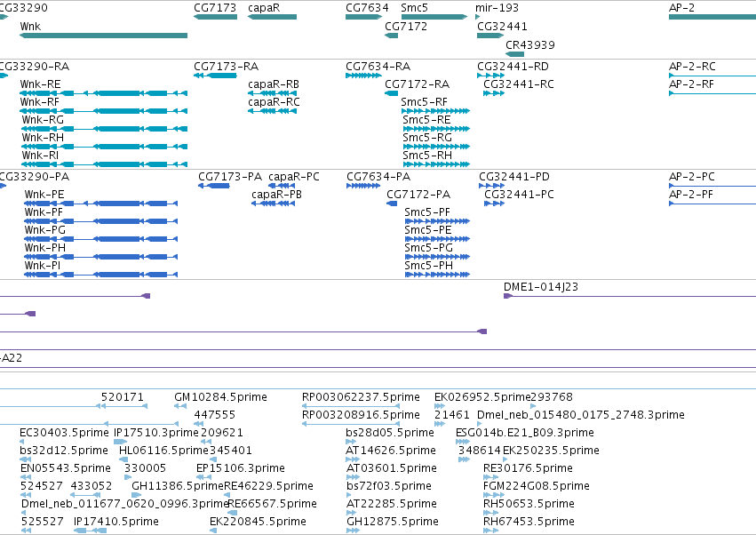Click protein label capaR-PB

277,195
